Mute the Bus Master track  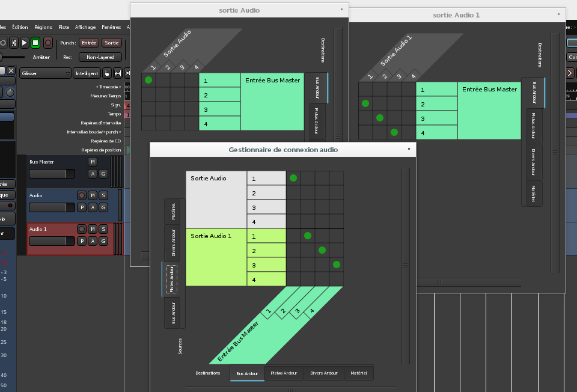click(93, 162)
